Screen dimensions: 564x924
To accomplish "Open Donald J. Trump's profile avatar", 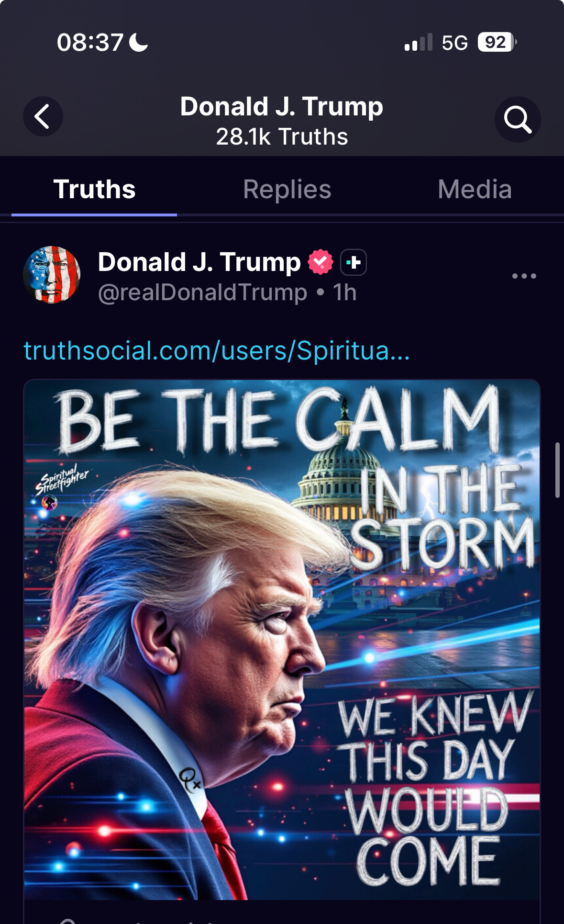I will (x=52, y=275).
